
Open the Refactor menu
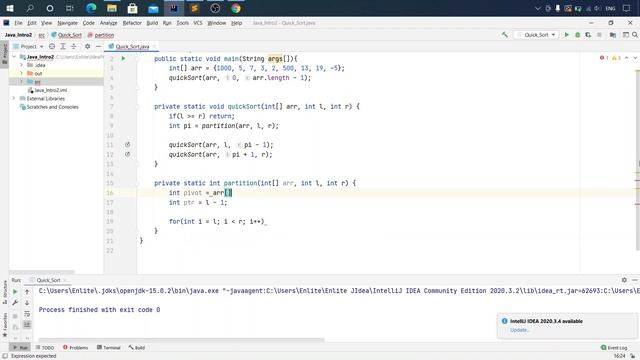click(x=132, y=23)
